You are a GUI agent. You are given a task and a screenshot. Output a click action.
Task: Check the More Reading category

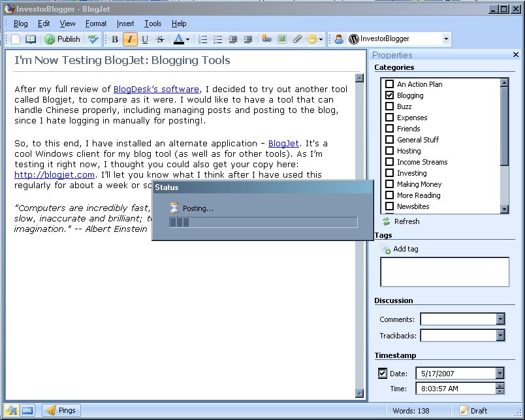(x=389, y=195)
